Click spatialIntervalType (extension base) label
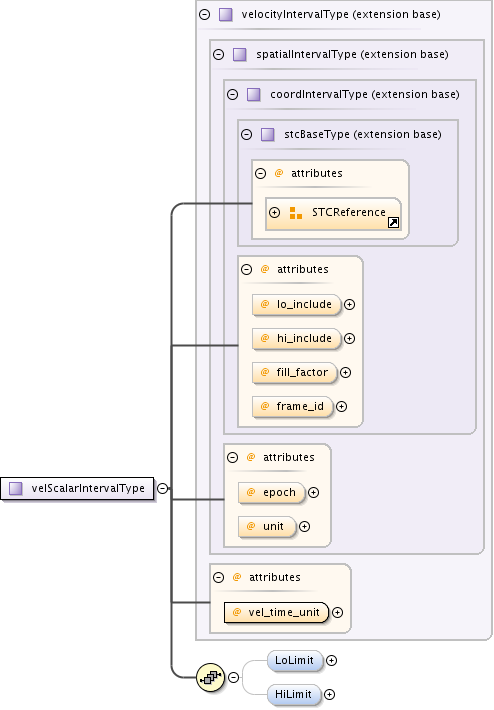 click(352, 55)
